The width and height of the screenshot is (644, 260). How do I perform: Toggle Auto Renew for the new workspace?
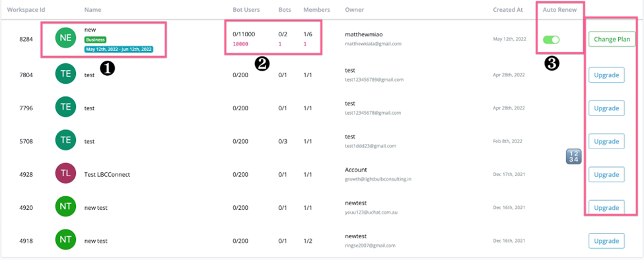coord(551,40)
